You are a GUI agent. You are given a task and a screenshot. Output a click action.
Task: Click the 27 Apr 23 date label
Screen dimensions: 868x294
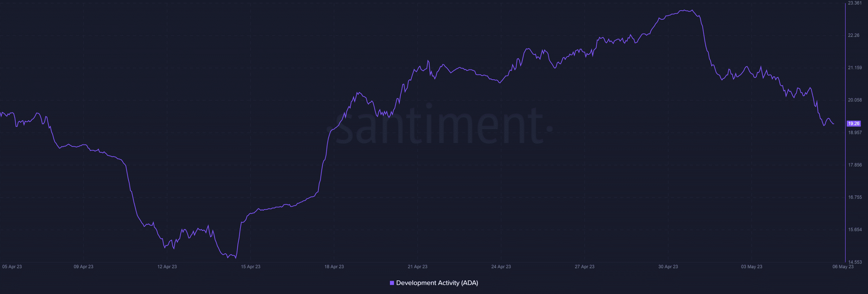coord(585,267)
